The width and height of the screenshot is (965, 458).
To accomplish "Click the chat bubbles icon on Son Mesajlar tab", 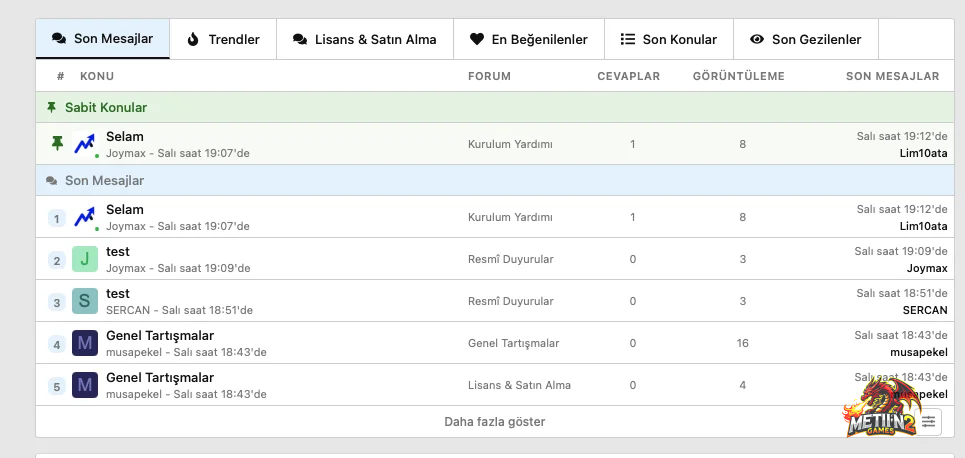I will click(59, 39).
